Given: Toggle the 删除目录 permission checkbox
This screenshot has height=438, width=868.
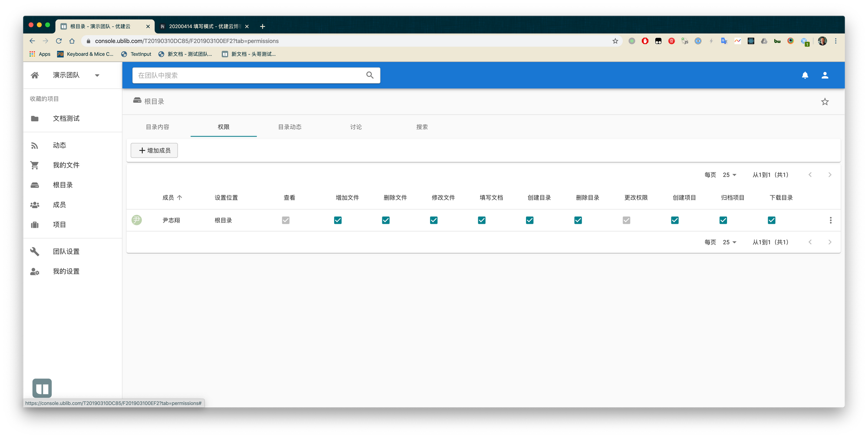Looking at the screenshot, I should [578, 220].
